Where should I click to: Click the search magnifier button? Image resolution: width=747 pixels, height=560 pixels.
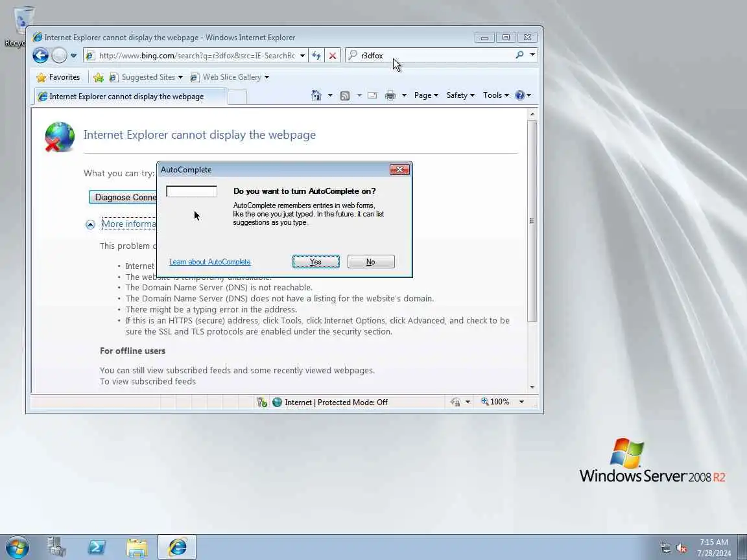(520, 55)
